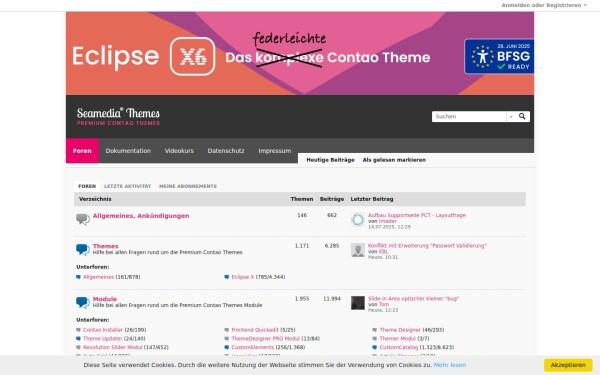600x375 pixels.
Task: Click icon beside Frontend Quickedit
Action: (227, 330)
